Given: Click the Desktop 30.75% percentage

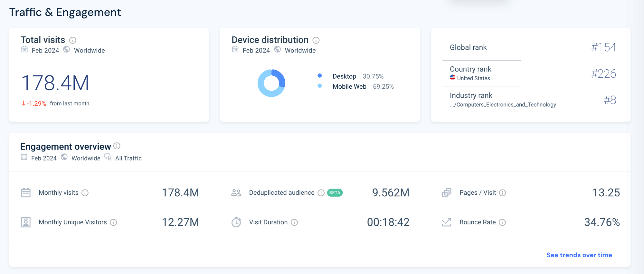Looking at the screenshot, I should pos(373,76).
